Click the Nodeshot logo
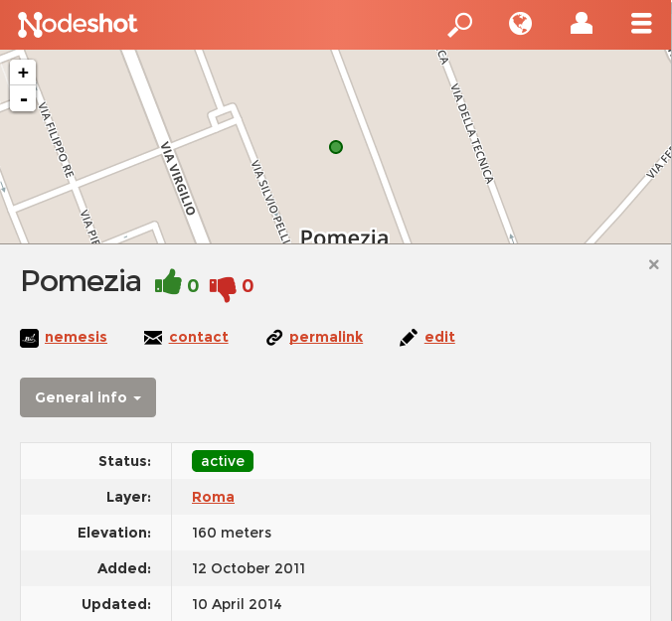The height and width of the screenshot is (621, 672). coord(78,25)
